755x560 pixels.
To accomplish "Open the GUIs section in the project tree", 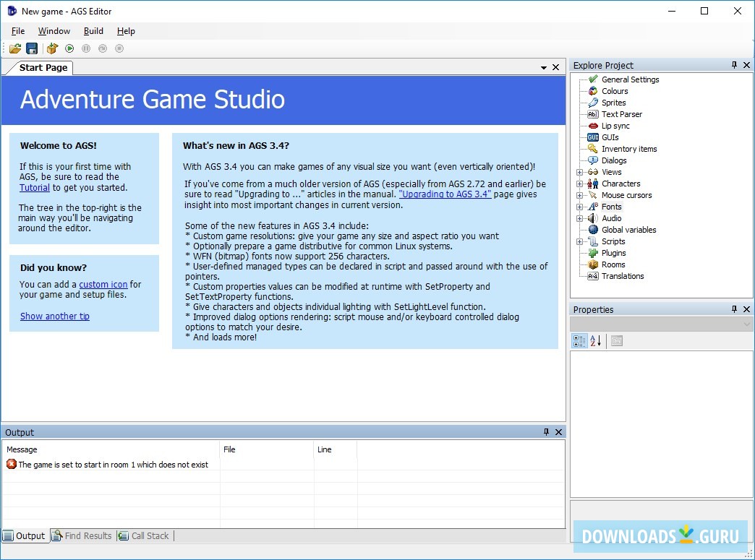I will (610, 137).
